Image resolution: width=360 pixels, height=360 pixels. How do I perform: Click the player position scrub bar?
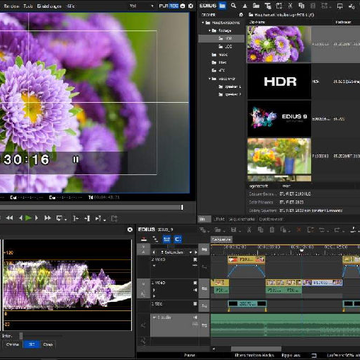(x=91, y=207)
